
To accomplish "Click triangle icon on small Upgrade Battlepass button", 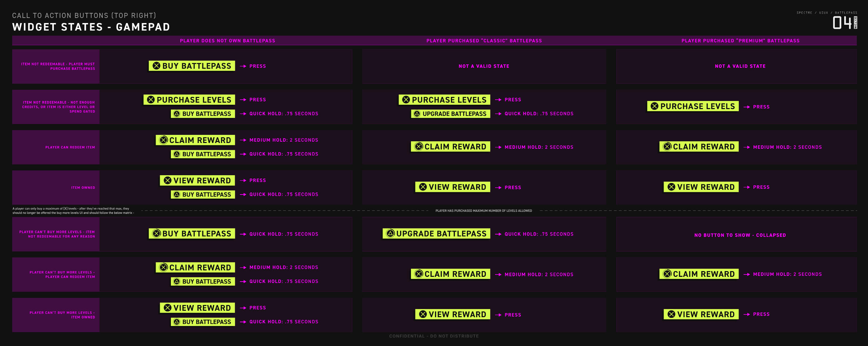I will point(417,114).
